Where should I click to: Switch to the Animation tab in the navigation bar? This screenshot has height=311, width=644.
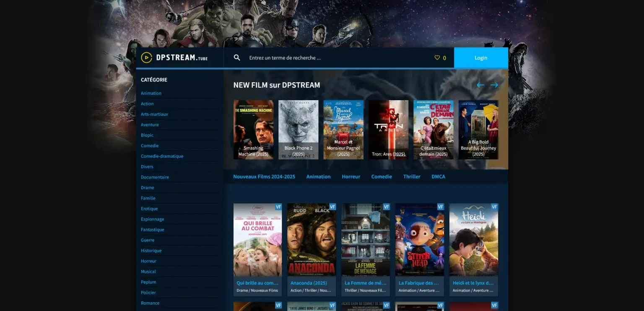(318, 176)
